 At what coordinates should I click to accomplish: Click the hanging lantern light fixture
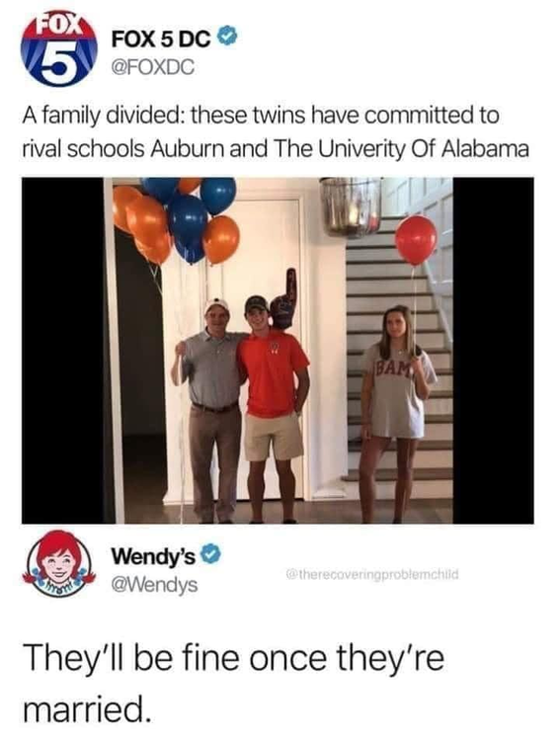point(351,206)
